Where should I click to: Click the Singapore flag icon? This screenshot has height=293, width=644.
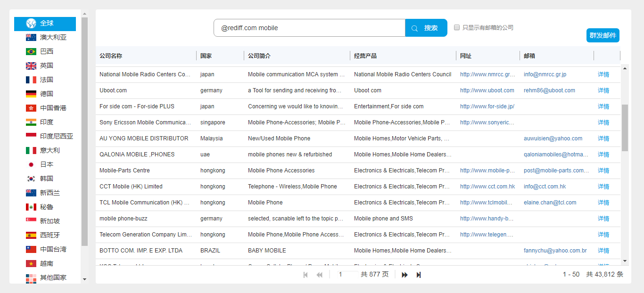[31, 221]
